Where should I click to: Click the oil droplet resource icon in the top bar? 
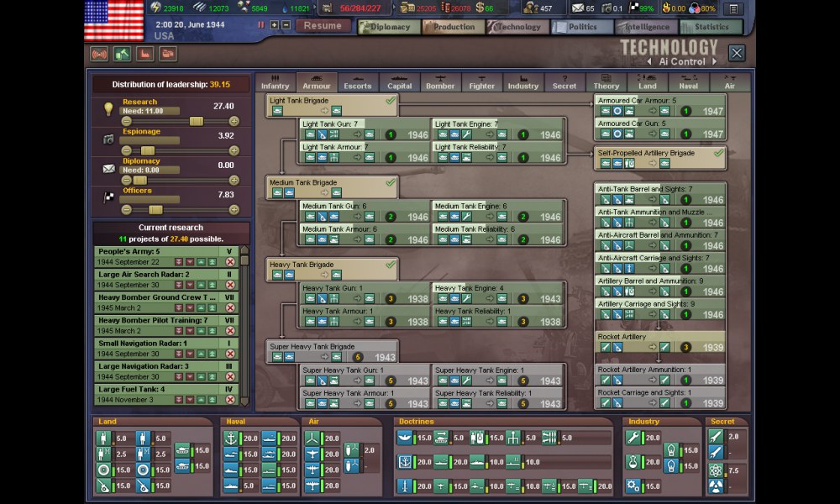(285, 8)
